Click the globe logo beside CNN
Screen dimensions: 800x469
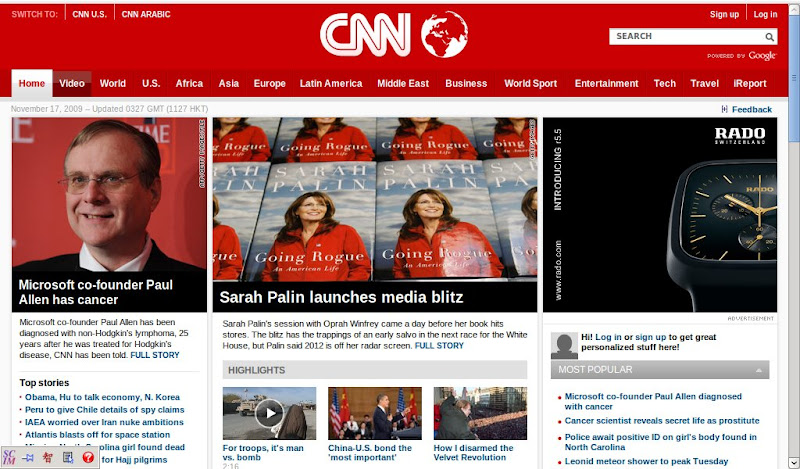[444, 34]
